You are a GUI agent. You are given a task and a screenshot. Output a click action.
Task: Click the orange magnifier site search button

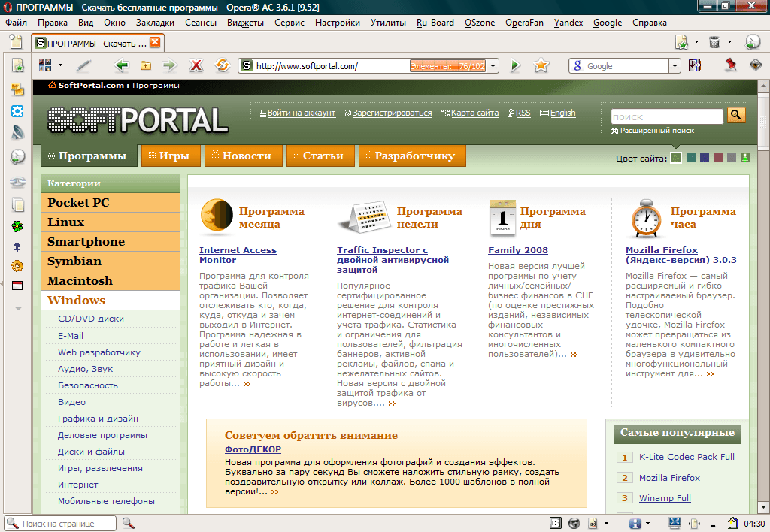point(735,115)
